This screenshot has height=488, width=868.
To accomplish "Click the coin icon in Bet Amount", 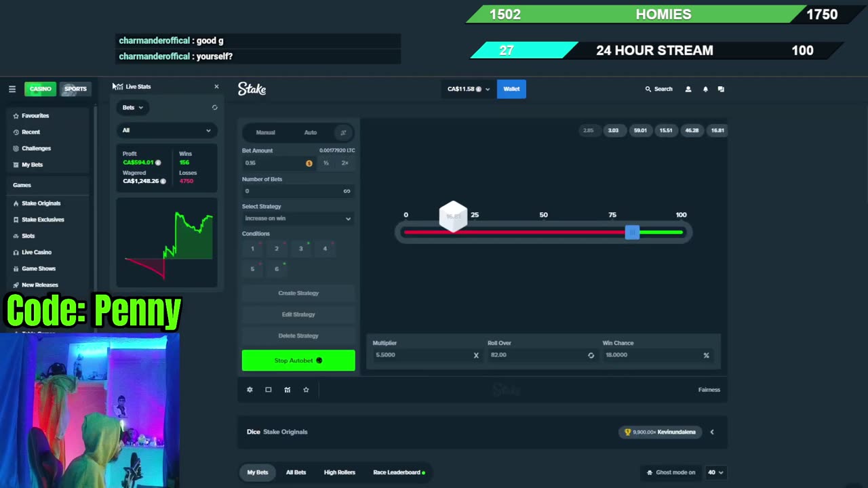I will [309, 163].
